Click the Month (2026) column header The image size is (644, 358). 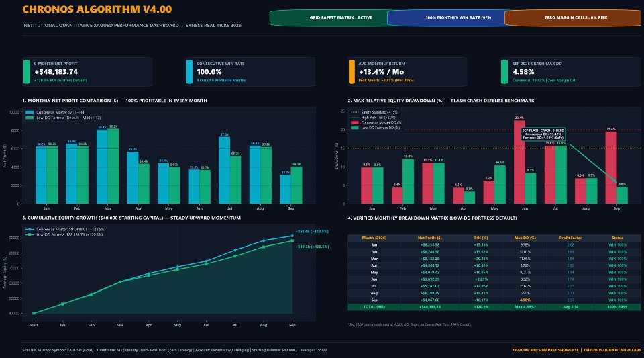click(x=374, y=238)
